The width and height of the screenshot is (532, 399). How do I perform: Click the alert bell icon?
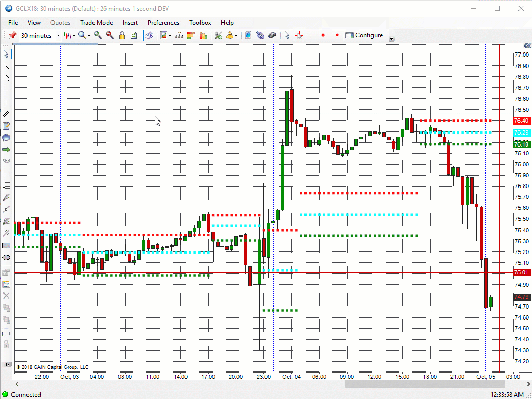[230, 35]
